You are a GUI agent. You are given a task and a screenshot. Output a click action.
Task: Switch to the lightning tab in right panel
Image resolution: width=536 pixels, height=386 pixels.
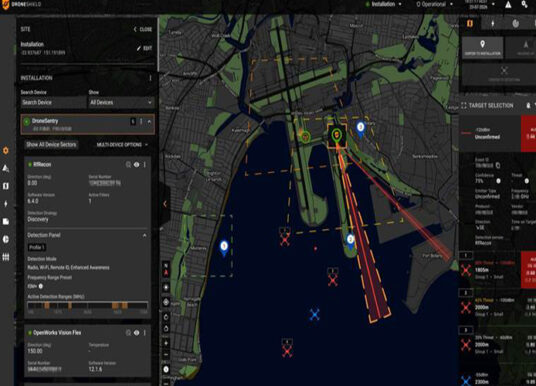coord(493,24)
